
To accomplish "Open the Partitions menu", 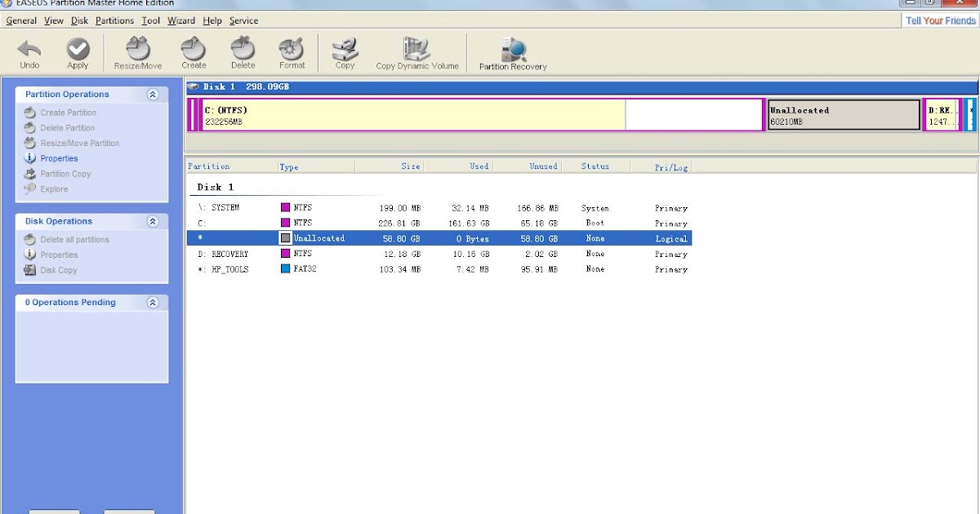I will (x=115, y=20).
